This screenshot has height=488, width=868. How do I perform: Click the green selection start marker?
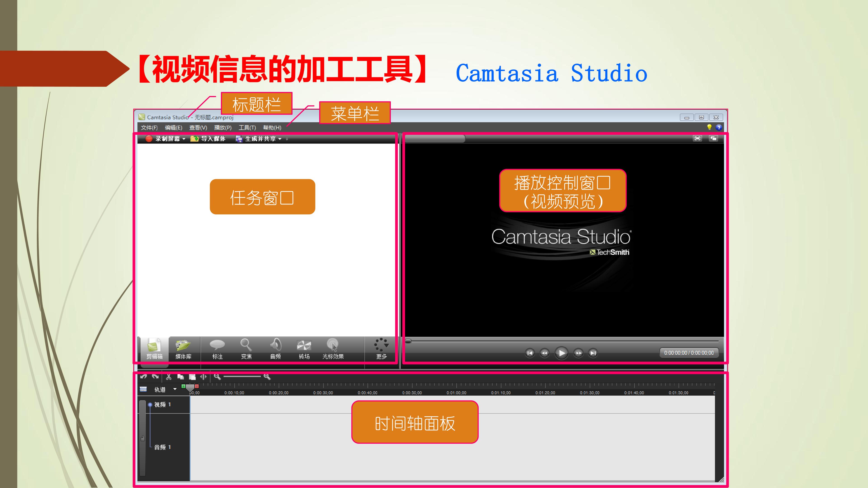(183, 386)
